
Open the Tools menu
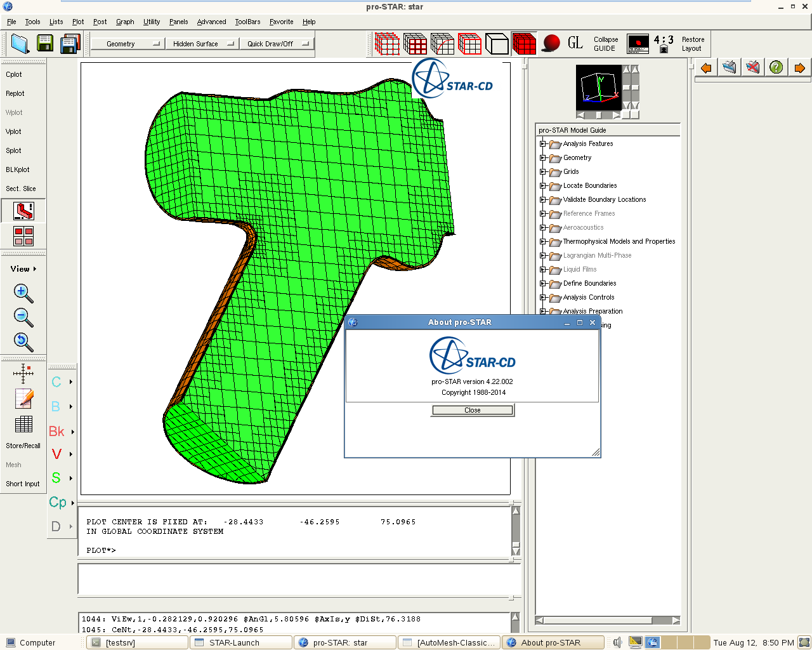pyautogui.click(x=32, y=22)
